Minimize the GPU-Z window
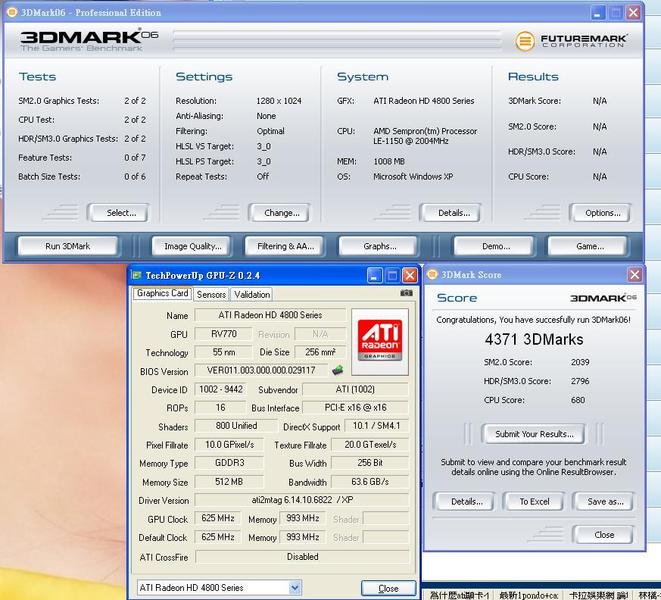The height and width of the screenshot is (600, 661). tap(374, 276)
